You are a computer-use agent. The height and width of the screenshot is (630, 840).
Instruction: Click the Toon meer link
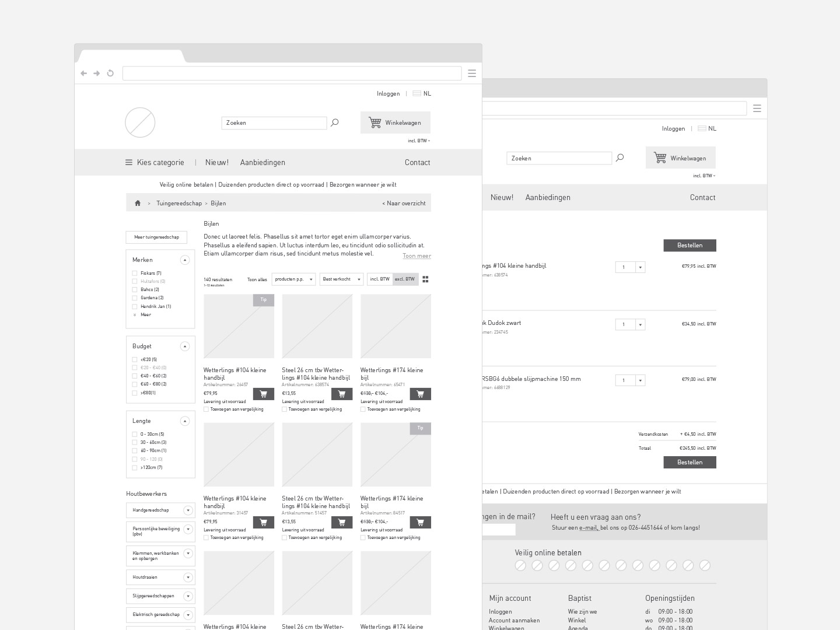(416, 256)
